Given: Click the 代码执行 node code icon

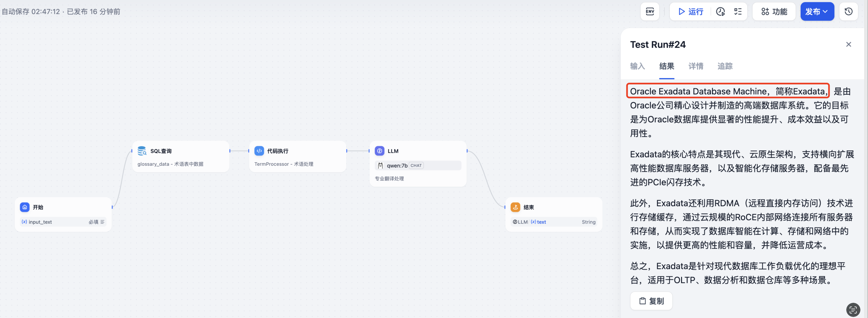Looking at the screenshot, I should (259, 151).
